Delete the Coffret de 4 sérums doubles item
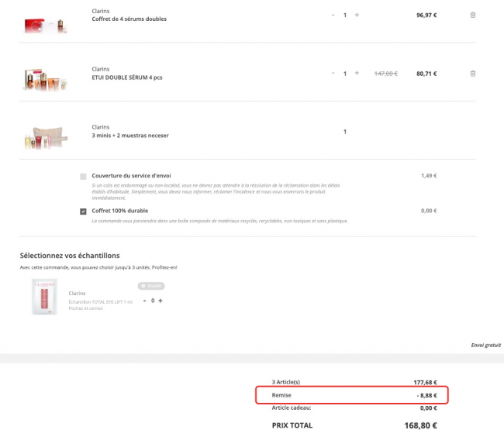 [473, 15]
